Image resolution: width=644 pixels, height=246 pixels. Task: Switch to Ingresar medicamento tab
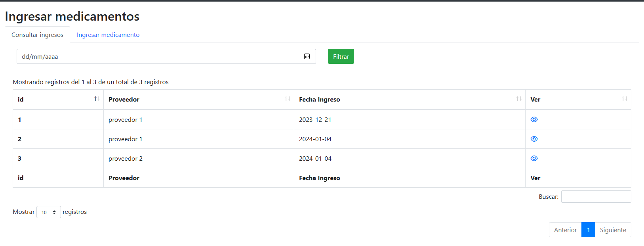point(108,35)
